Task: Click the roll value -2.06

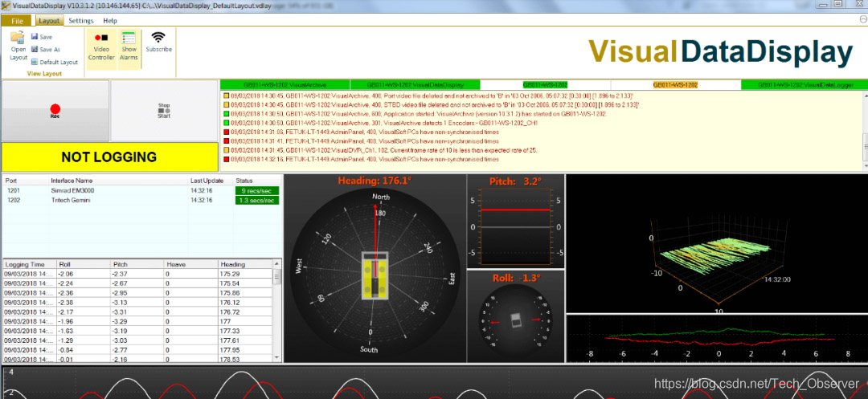Action: [65, 274]
